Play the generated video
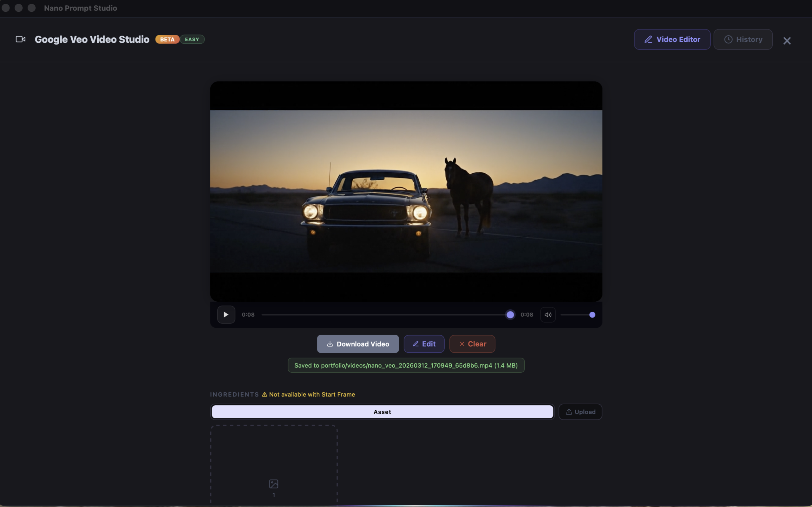This screenshot has height=507, width=812. click(x=226, y=315)
